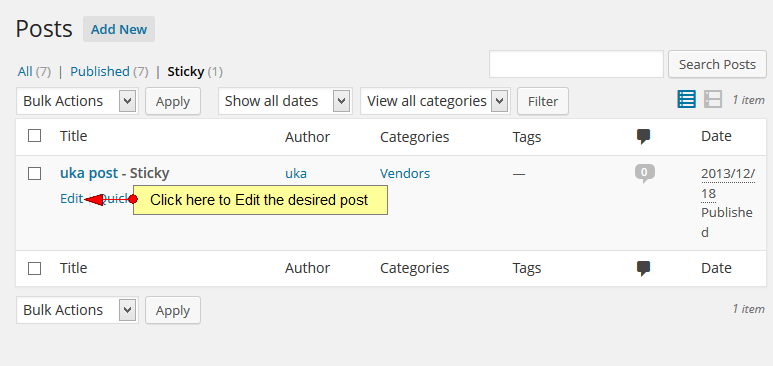Select the Sticky posts filter

pyautogui.click(x=185, y=72)
